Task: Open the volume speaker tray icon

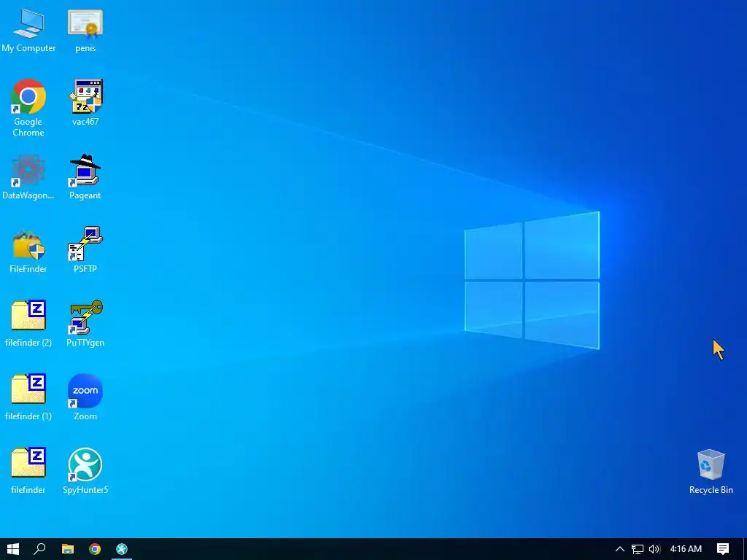Action: coord(654,549)
